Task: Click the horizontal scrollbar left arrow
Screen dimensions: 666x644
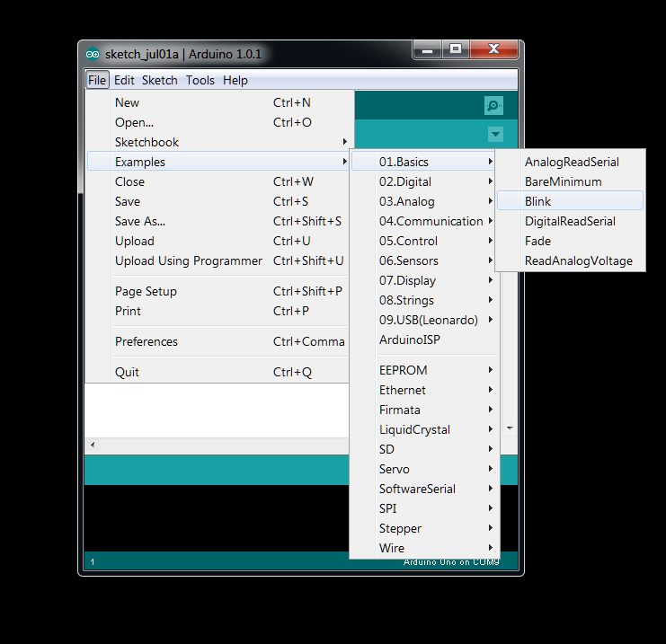Action: coord(93,445)
